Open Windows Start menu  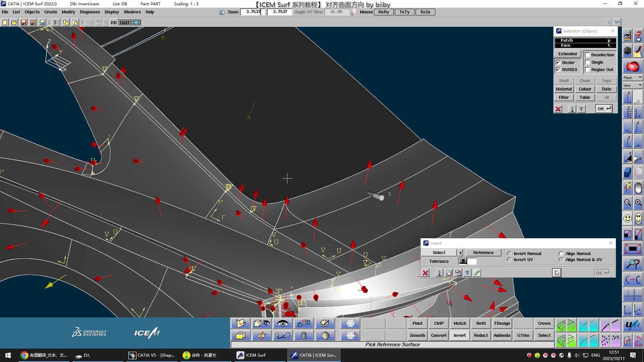coord(8,355)
